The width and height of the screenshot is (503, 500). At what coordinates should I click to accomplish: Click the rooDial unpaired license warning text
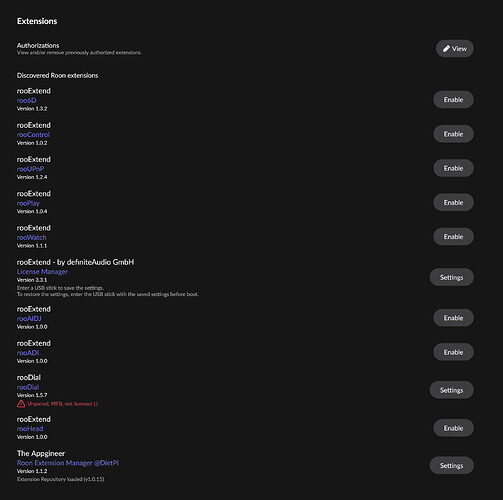click(x=63, y=404)
